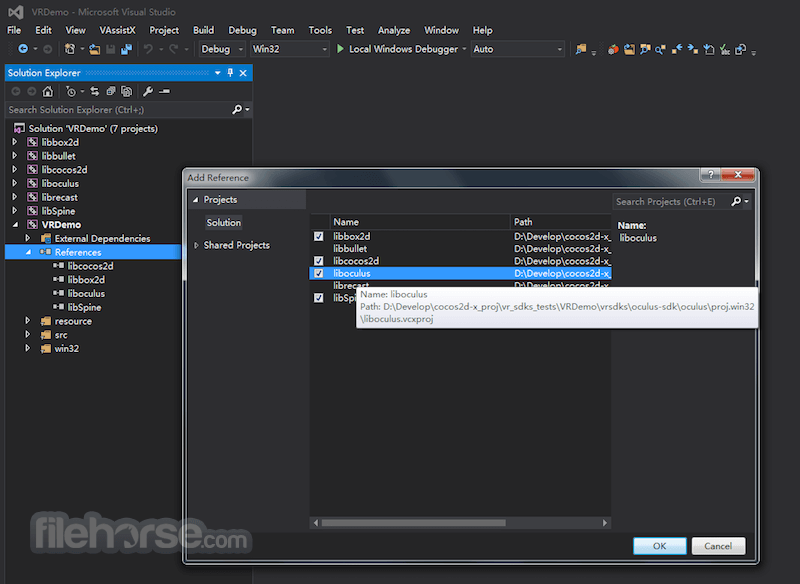Click the Name column header

pos(419,222)
